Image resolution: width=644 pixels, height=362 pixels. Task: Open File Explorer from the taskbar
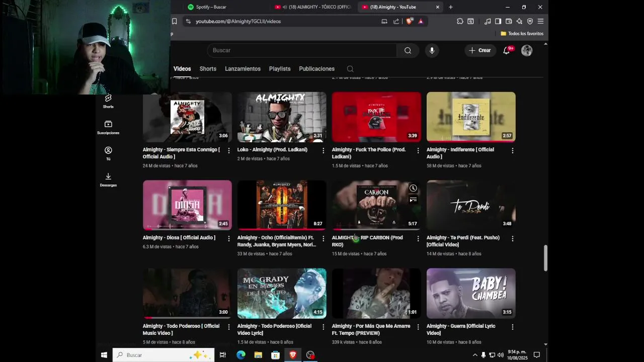click(258, 355)
